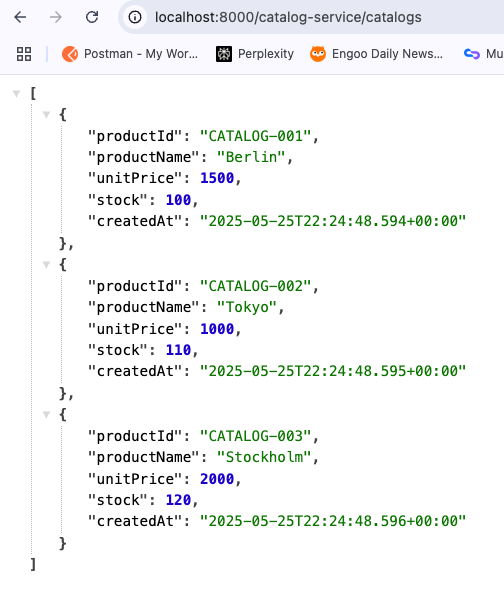Click the Tokyo createdAt timestamp value
The image size is (504, 591).
click(333, 371)
